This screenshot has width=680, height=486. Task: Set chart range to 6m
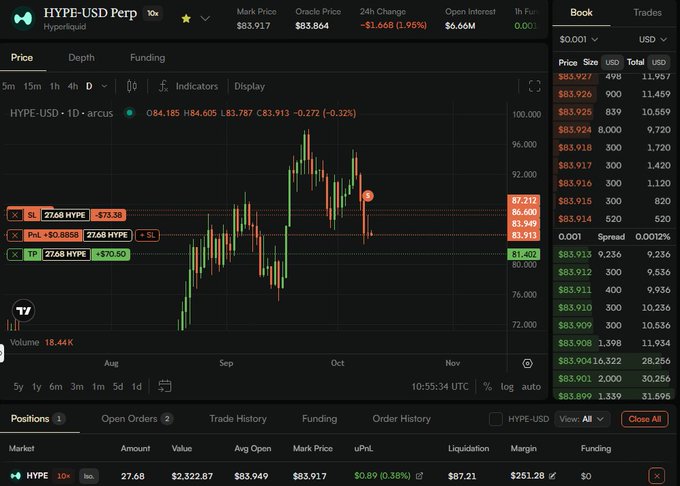tap(56, 386)
